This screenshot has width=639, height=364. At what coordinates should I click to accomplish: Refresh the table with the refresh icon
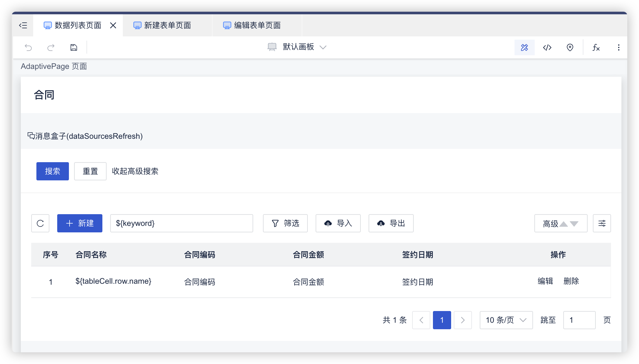pyautogui.click(x=40, y=223)
